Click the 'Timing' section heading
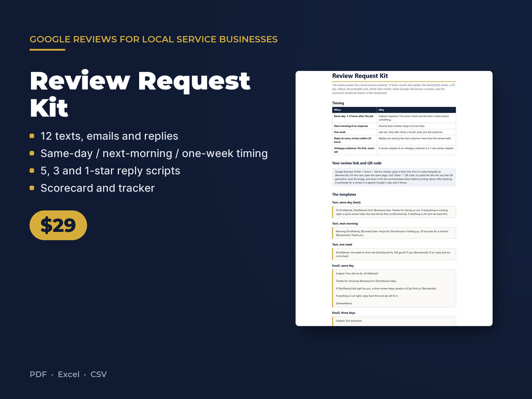The height and width of the screenshot is (399, 532). click(338, 103)
